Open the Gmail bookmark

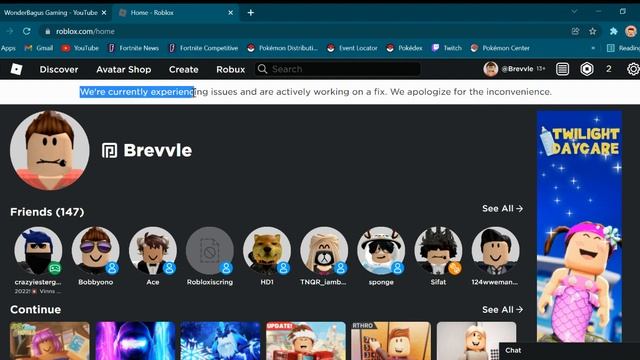[39, 48]
